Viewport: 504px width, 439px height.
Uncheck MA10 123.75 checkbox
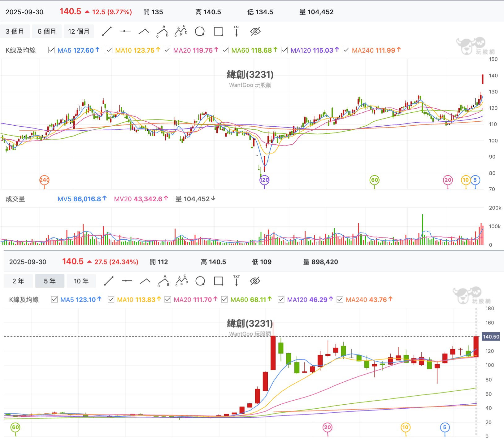point(109,50)
